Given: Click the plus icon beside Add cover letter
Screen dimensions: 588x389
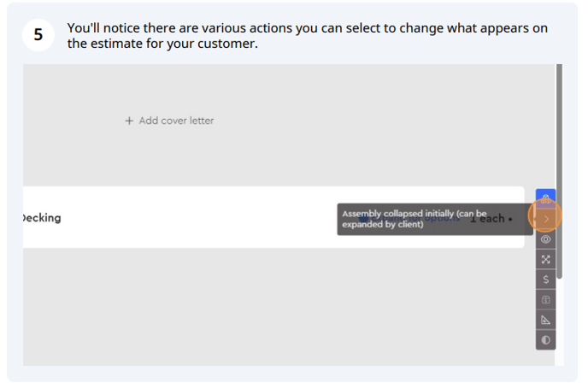Looking at the screenshot, I should tap(129, 121).
